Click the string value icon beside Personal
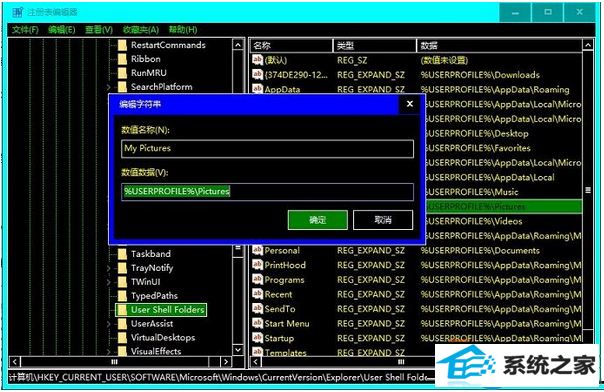Screen dimensions: 604x392 [x=257, y=250]
